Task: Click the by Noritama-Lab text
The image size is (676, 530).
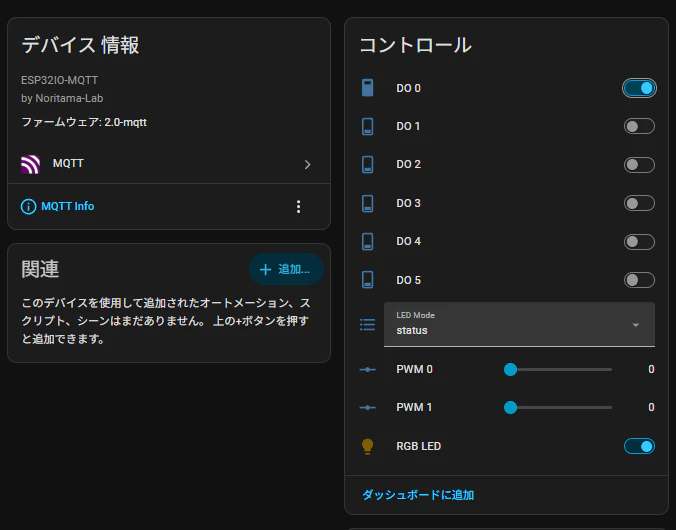Action: coord(62,98)
